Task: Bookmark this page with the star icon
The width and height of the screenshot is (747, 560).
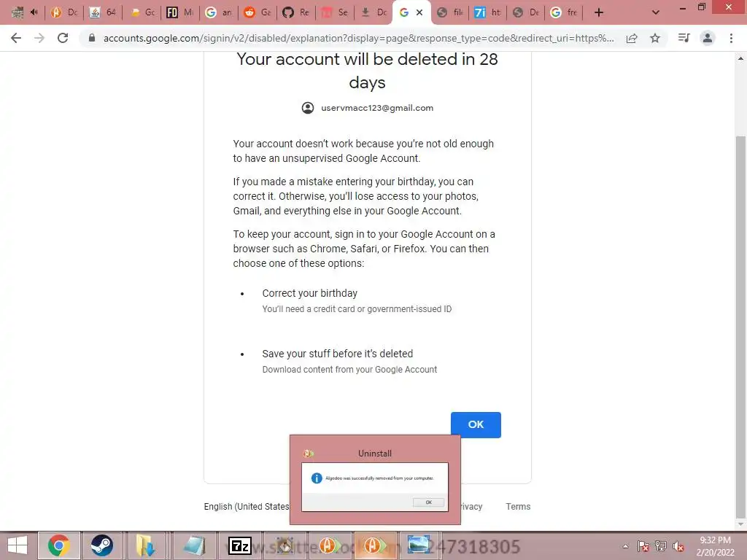Action: 655,38
